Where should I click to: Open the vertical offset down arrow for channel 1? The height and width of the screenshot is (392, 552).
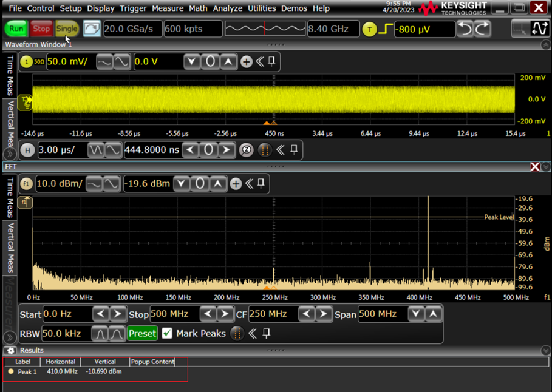pos(193,62)
